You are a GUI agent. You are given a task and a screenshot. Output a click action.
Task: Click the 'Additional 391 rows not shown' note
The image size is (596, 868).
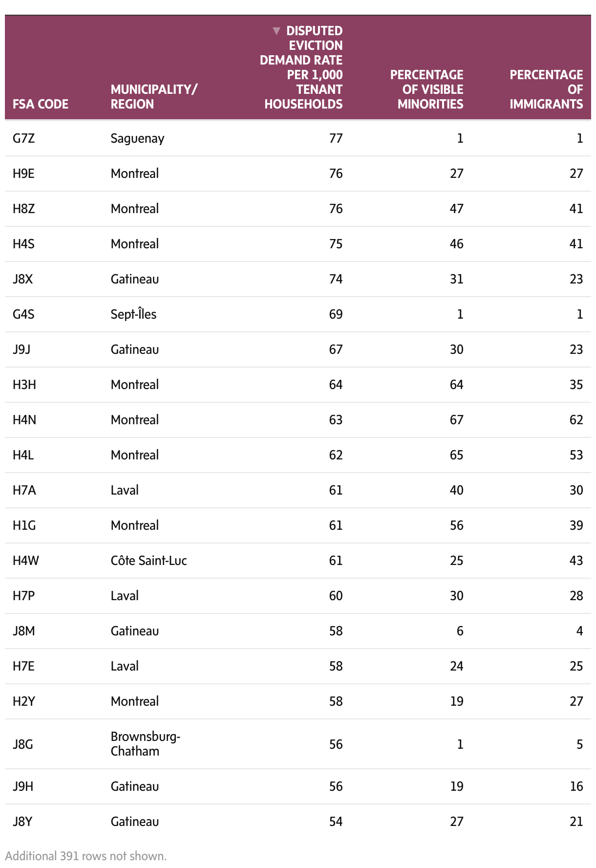click(x=86, y=856)
